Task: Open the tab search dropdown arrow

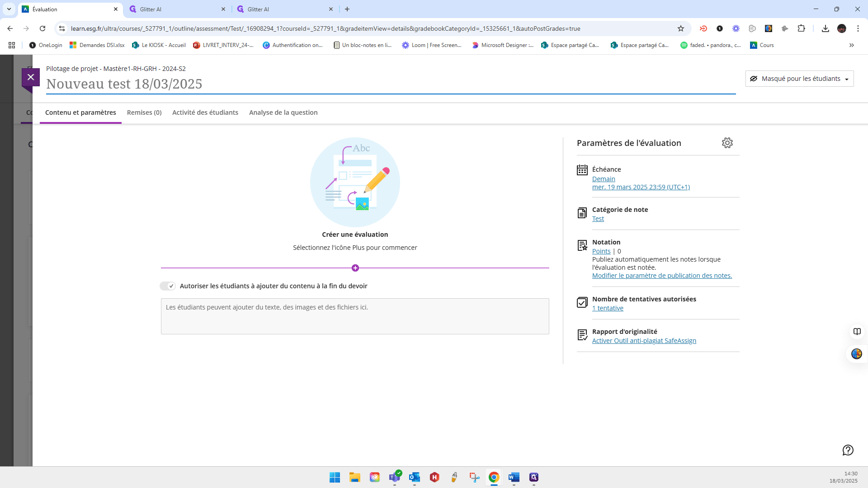Action: click(9, 9)
